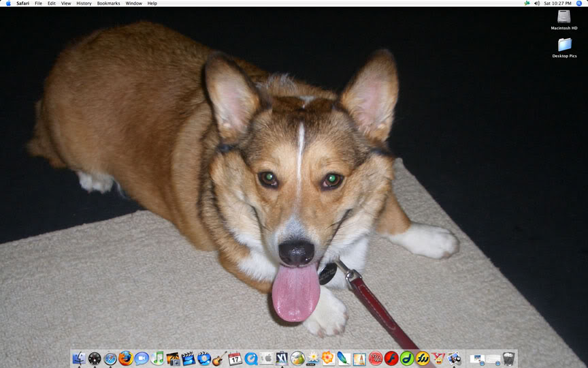Click the XI icon in the Dock

[282, 358]
